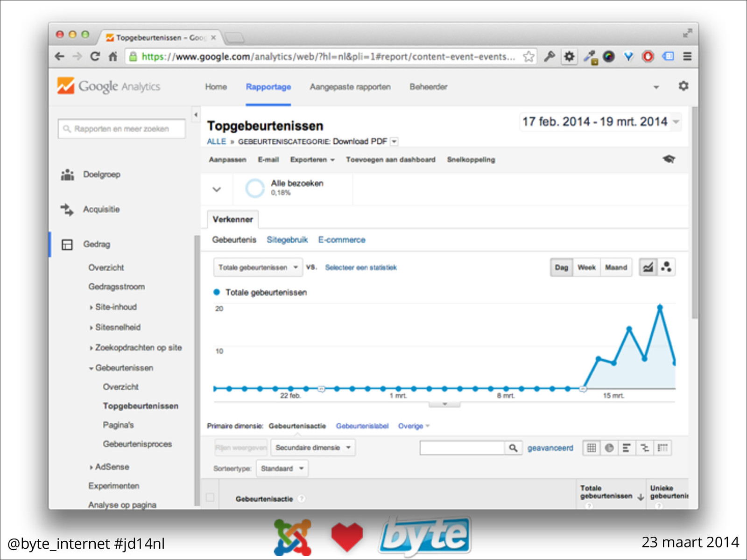Click the geavanceerd filter link
Viewport: 747px width, 560px height.
[x=550, y=448]
